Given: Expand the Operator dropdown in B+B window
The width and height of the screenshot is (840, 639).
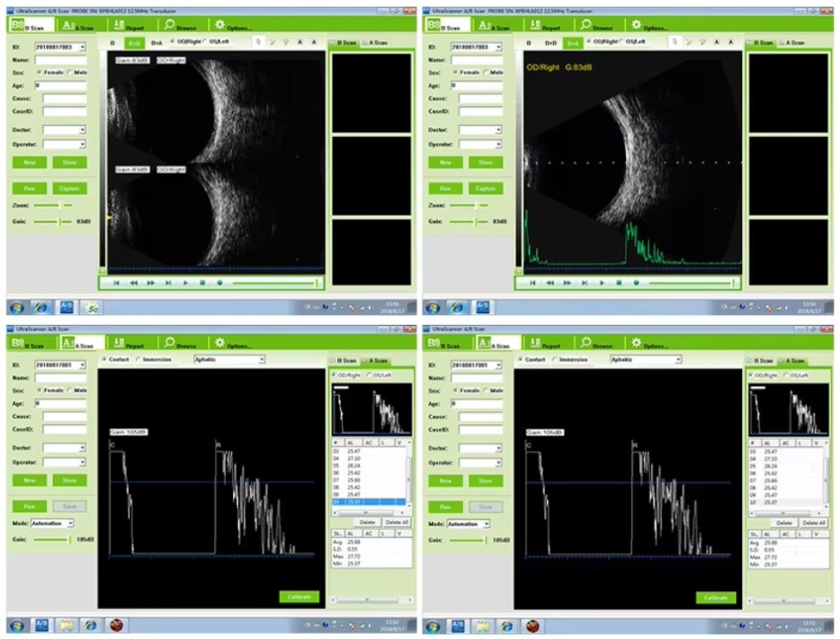Looking at the screenshot, I should pyautogui.click(x=83, y=144).
